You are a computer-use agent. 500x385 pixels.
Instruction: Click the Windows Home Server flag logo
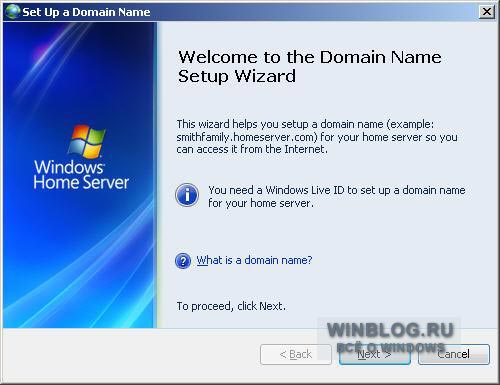(87, 142)
